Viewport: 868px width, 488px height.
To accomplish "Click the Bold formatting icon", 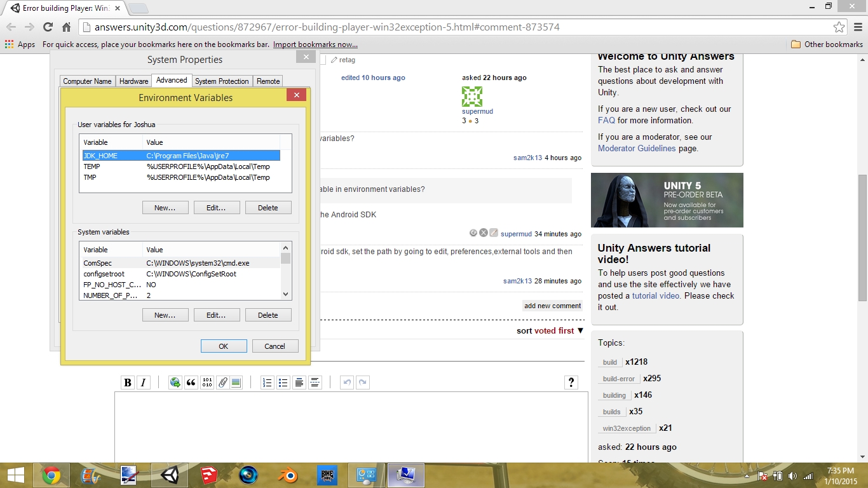I will pyautogui.click(x=128, y=383).
